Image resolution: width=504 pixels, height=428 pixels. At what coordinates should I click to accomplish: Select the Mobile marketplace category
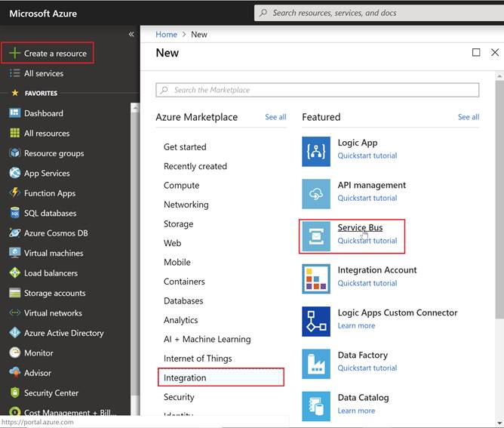[x=177, y=263]
